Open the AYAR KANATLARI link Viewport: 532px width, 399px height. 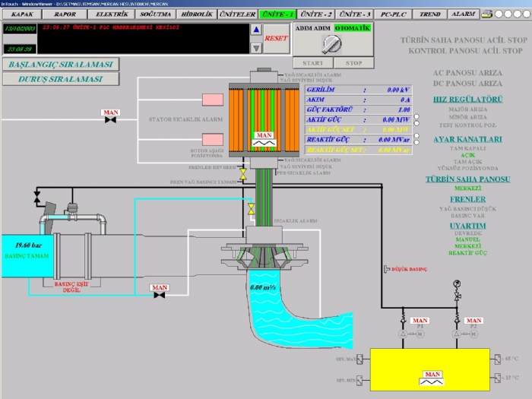coord(468,139)
